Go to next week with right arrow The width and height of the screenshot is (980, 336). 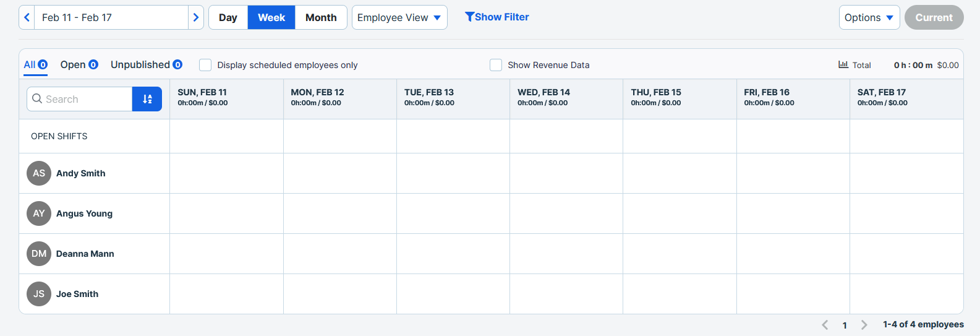click(196, 17)
